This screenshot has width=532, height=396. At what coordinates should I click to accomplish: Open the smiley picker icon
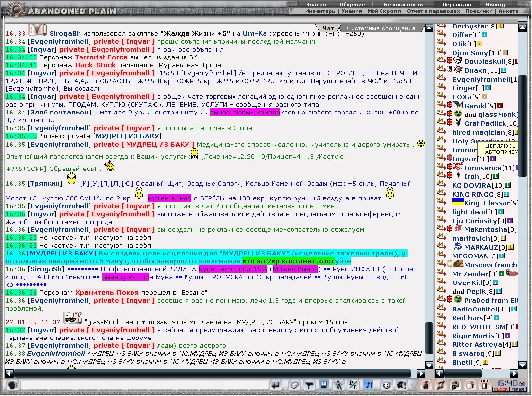[386, 385]
